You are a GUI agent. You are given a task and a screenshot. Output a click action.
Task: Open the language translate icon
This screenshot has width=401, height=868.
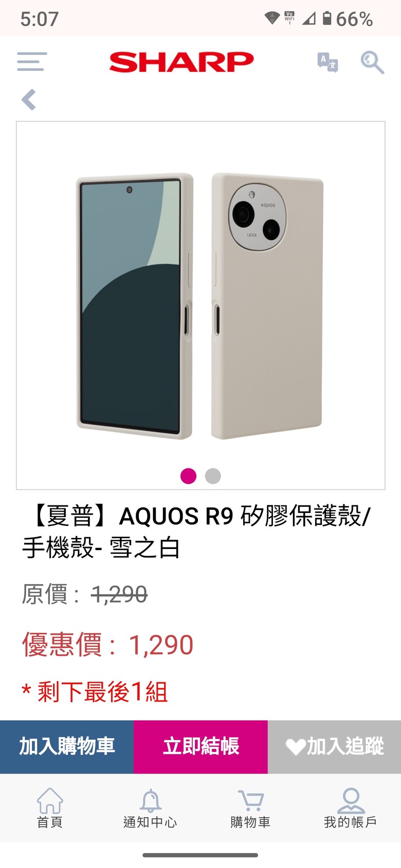tap(327, 62)
